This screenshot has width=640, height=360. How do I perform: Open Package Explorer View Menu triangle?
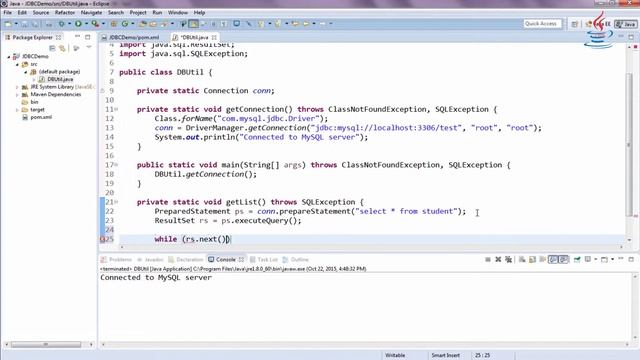point(89,47)
